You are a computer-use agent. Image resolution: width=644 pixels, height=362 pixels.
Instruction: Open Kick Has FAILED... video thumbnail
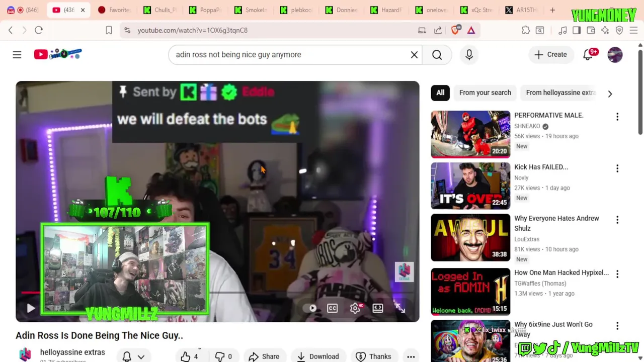[470, 186]
